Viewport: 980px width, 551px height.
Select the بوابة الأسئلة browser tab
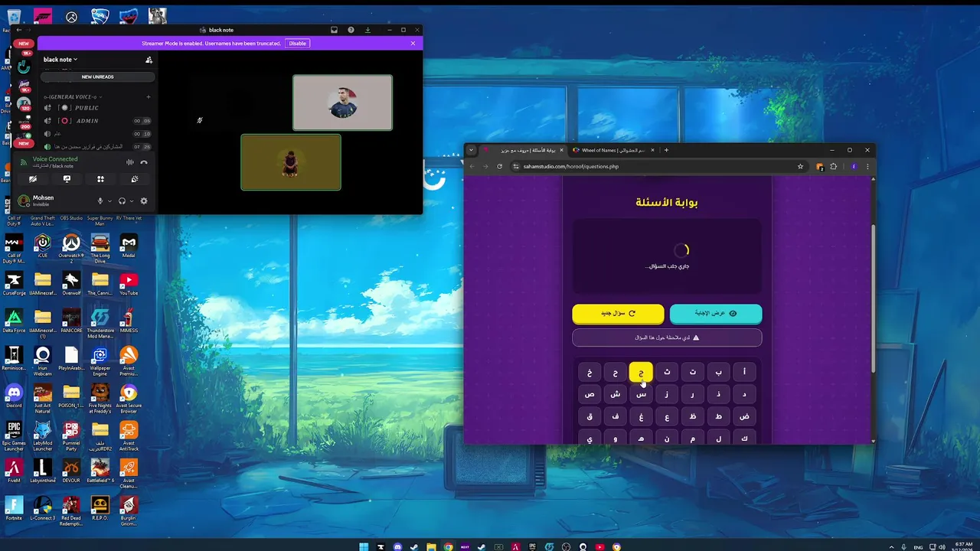(524, 150)
